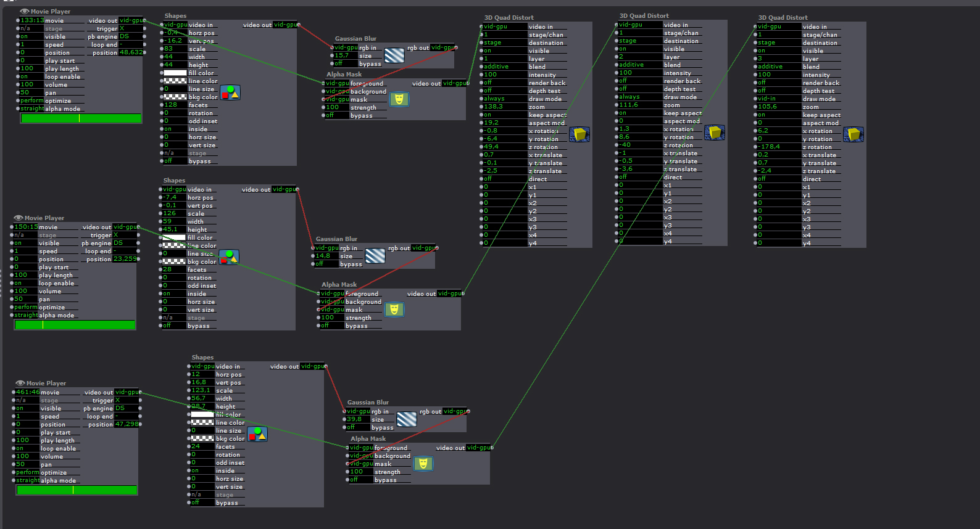The image size is (980, 529).
Task: Click the Gaussian Blur icon beside size 14,8
Action: (x=375, y=256)
